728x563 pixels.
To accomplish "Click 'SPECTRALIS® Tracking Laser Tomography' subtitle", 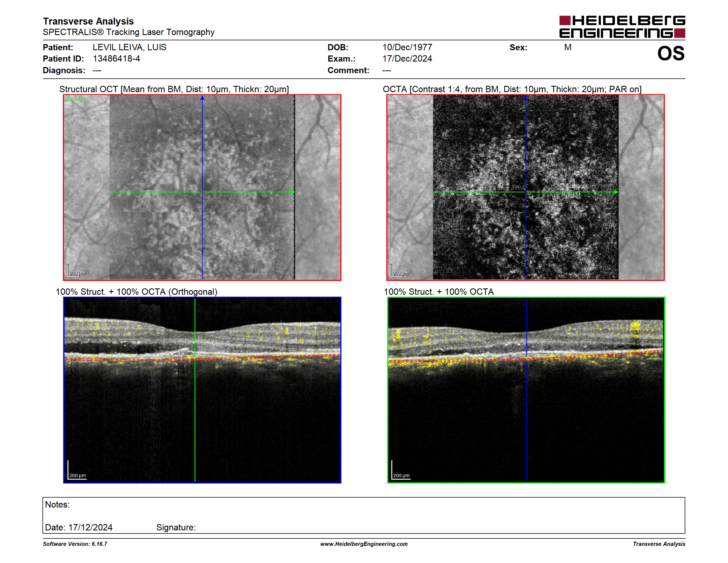I will point(128,32).
